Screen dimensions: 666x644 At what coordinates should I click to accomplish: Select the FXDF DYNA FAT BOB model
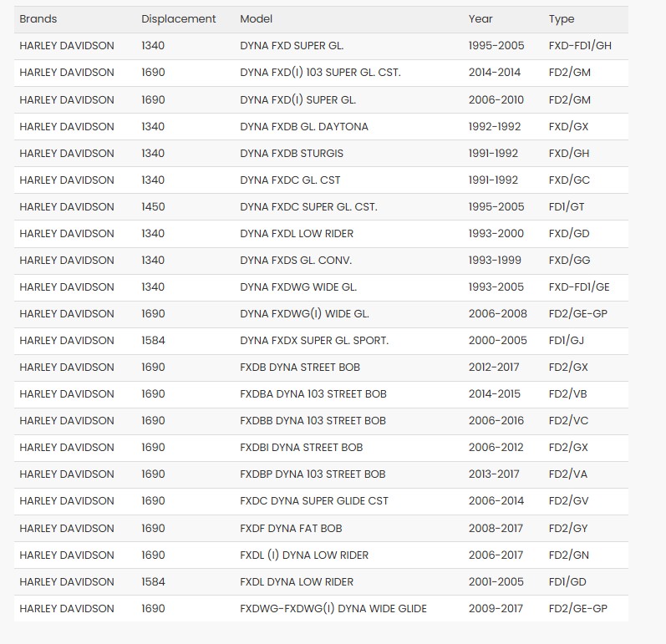(291, 529)
